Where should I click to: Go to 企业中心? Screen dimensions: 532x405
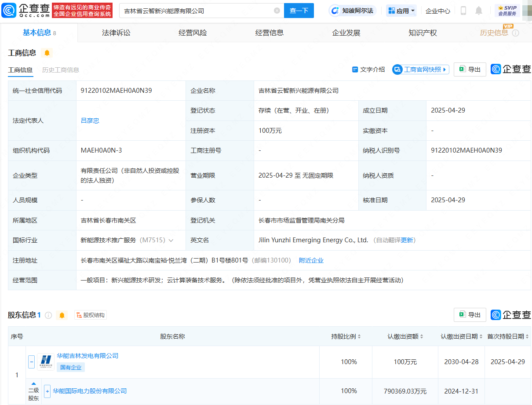[x=437, y=11]
